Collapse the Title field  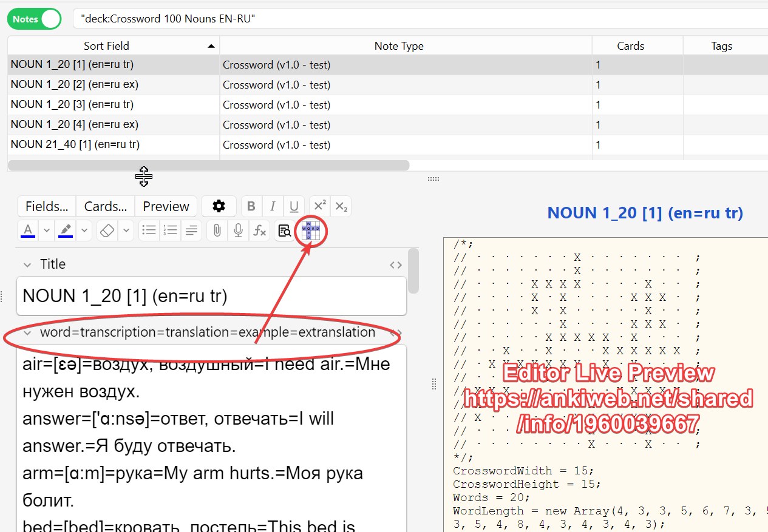point(27,264)
